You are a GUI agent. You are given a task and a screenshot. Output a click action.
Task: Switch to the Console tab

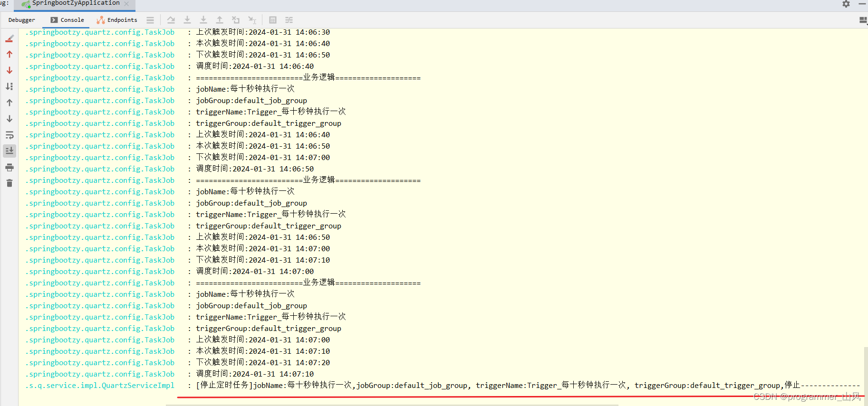68,20
